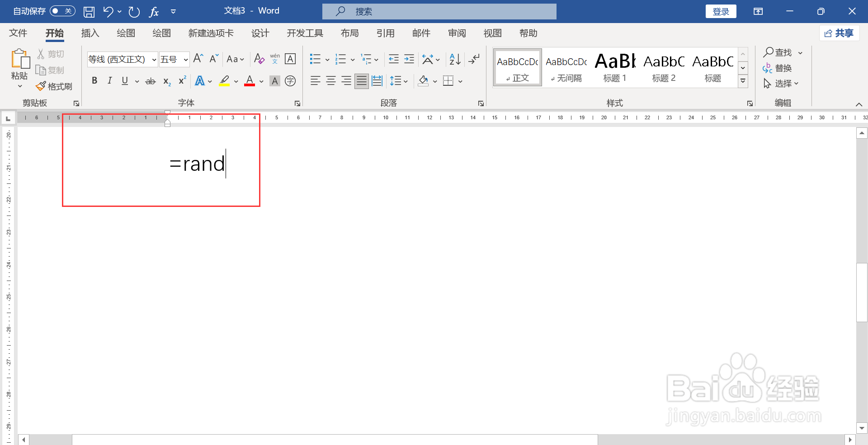
Task: Apply yellow text highlight color
Action: tap(224, 81)
